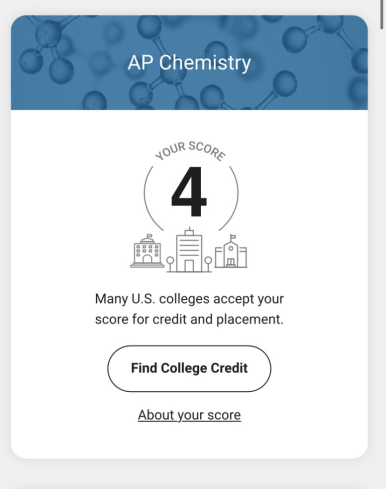Click the molecule banner image
Image resolution: width=386 pixels, height=489 pixels.
pos(189,62)
